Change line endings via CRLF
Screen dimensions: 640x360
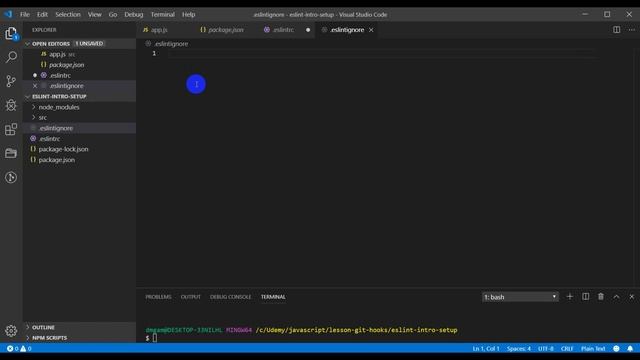pyautogui.click(x=567, y=349)
